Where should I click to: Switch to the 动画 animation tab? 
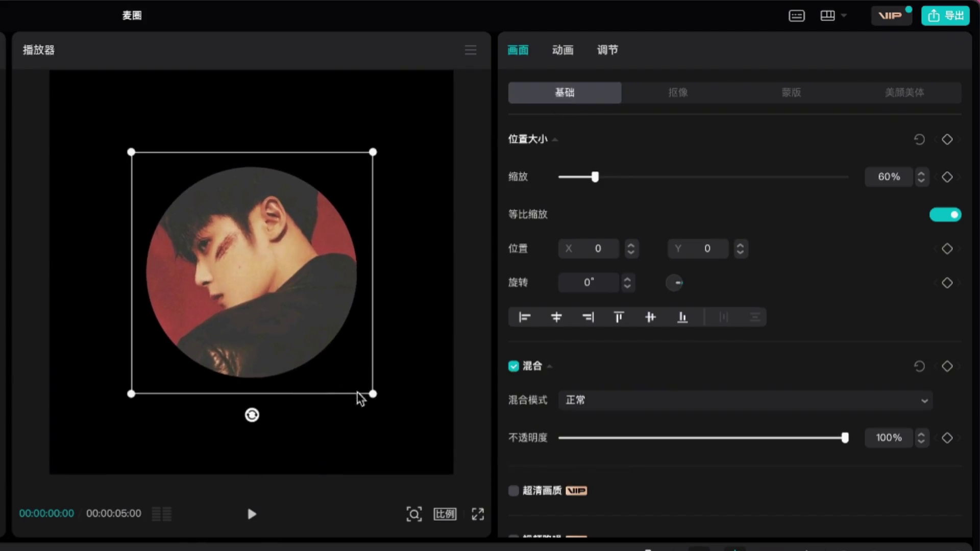pyautogui.click(x=562, y=50)
